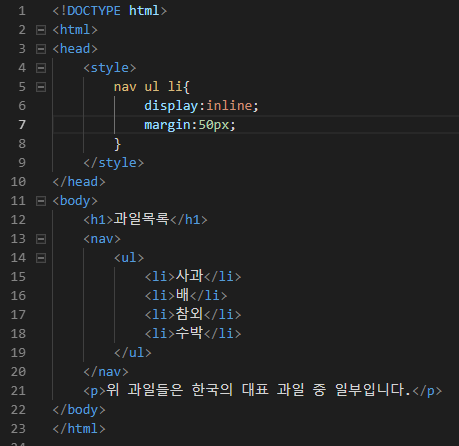
Task: Click the closing brace on line 8
Action: pos(117,144)
